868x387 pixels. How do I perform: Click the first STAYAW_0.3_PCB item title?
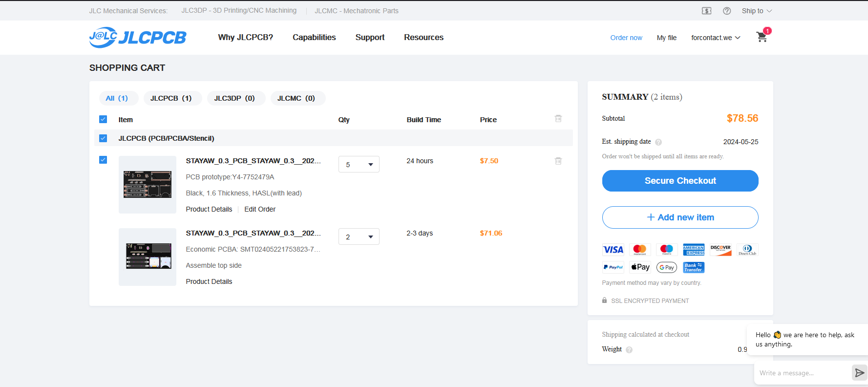coord(253,161)
